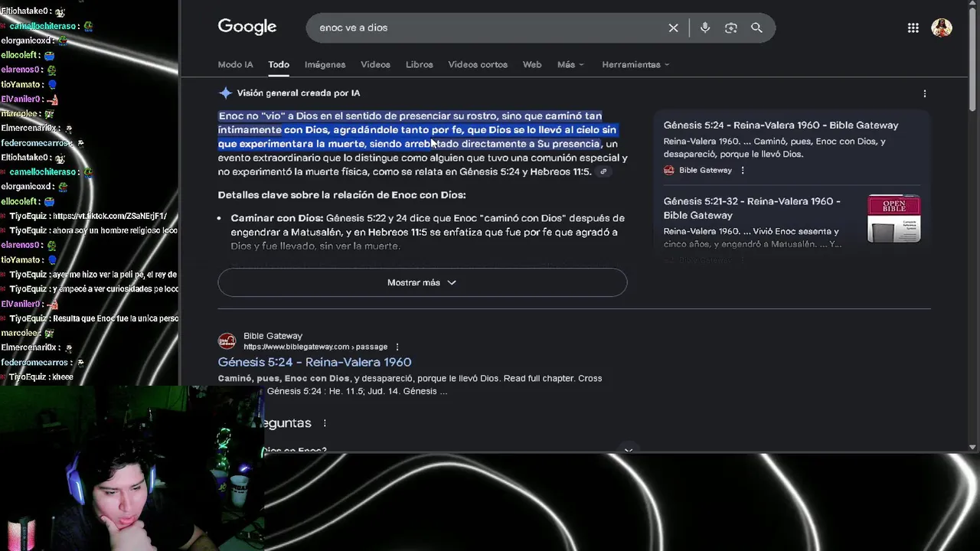This screenshot has width=980, height=551.
Task: Click the Bible Gateway favicon in the source card
Action: pos(668,170)
